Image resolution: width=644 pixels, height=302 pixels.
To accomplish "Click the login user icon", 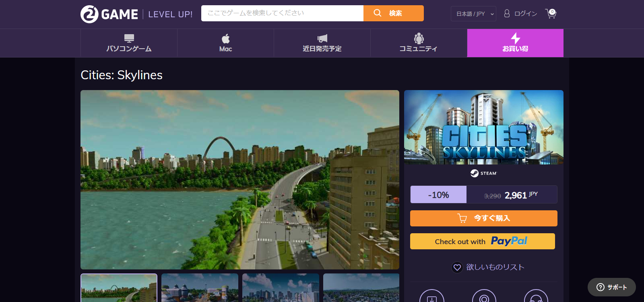I will point(507,14).
